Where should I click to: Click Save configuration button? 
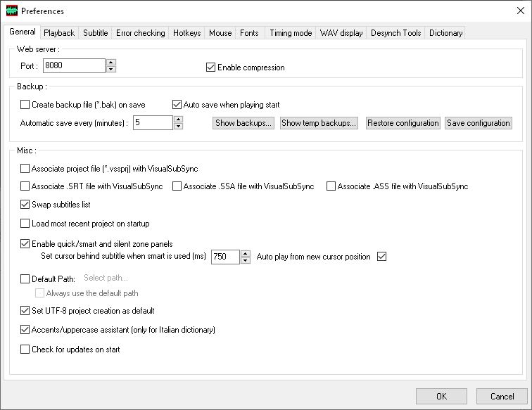(x=478, y=123)
